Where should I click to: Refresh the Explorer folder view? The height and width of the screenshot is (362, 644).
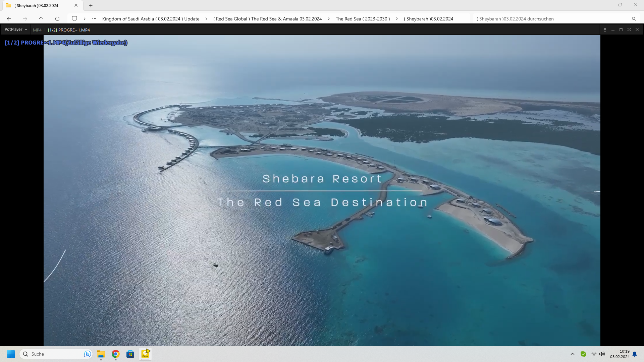(x=57, y=19)
